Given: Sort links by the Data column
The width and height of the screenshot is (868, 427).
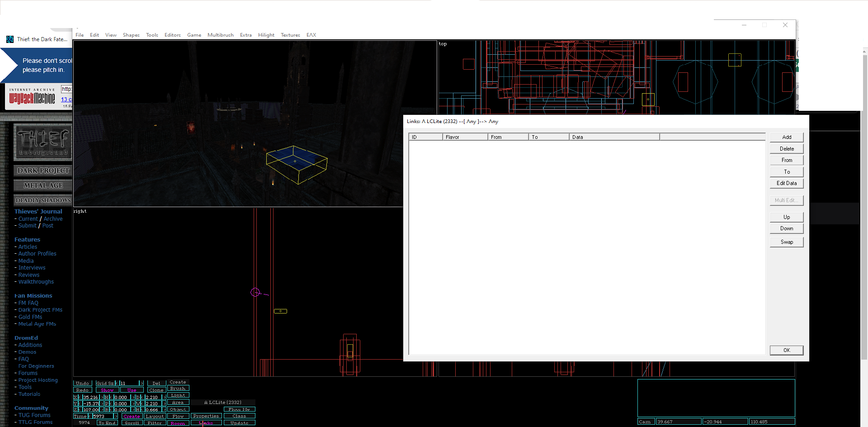Looking at the screenshot, I should tap(614, 137).
